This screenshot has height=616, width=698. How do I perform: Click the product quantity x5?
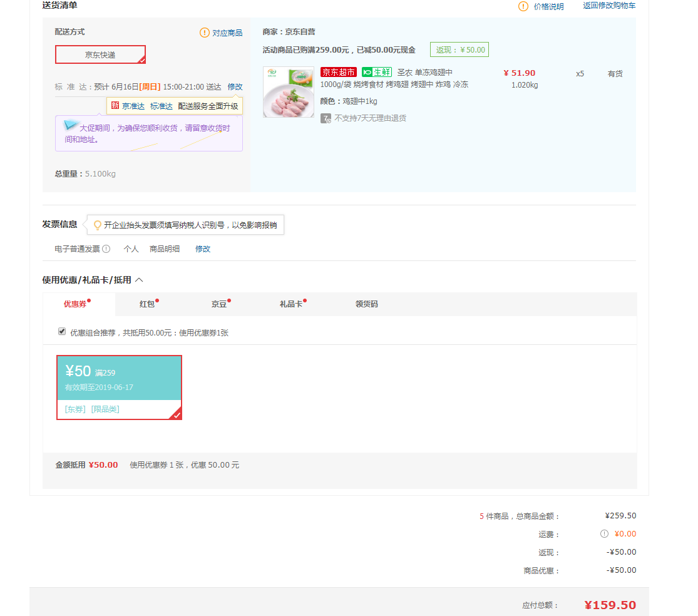pos(580,74)
